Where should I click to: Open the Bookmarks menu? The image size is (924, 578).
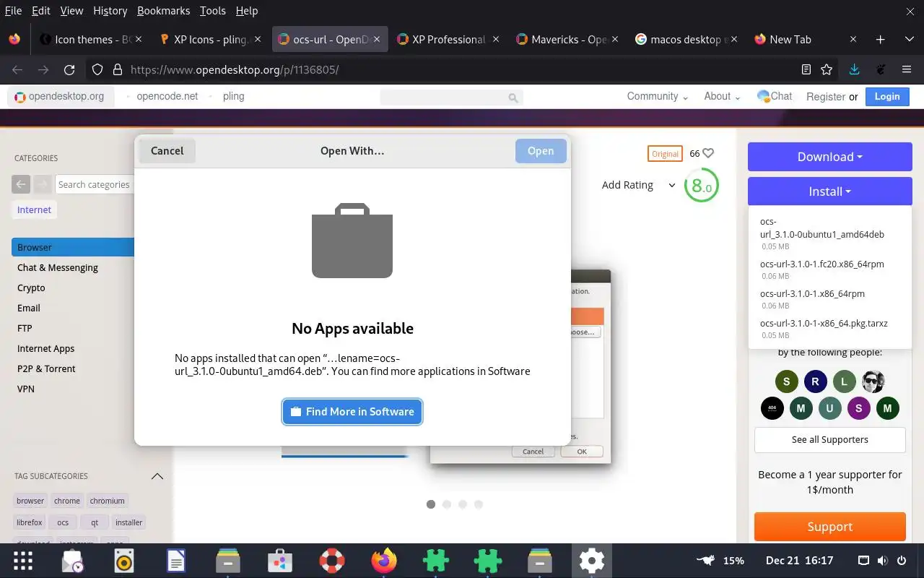coord(163,11)
